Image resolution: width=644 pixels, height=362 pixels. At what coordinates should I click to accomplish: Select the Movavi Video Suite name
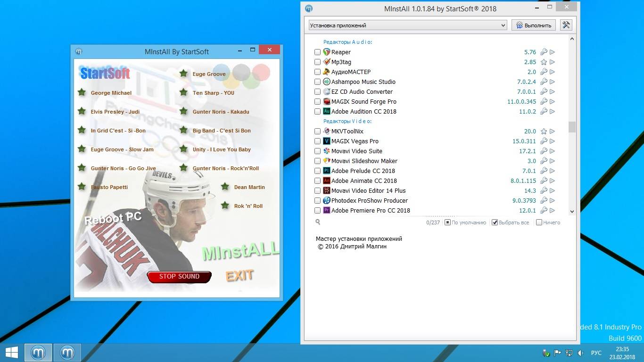(x=357, y=151)
